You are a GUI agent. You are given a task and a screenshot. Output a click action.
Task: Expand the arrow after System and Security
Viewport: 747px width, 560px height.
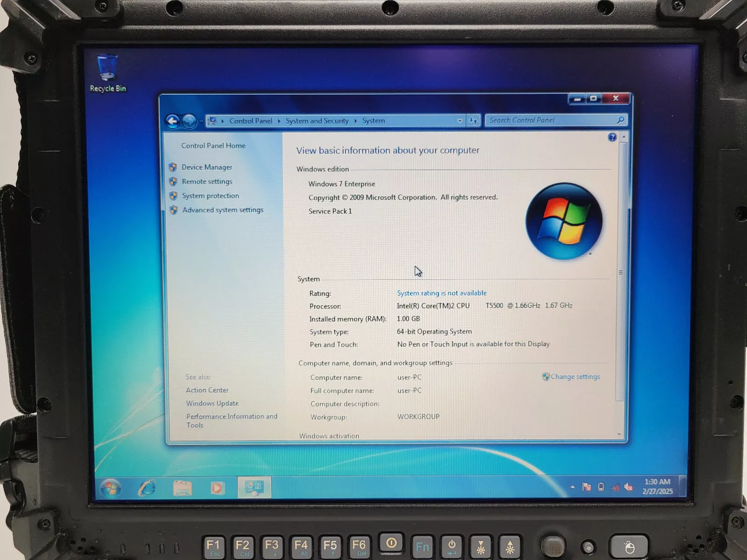(356, 121)
